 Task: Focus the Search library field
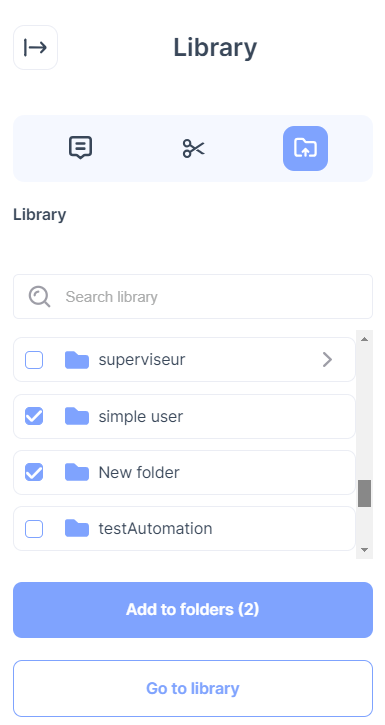coord(193,296)
